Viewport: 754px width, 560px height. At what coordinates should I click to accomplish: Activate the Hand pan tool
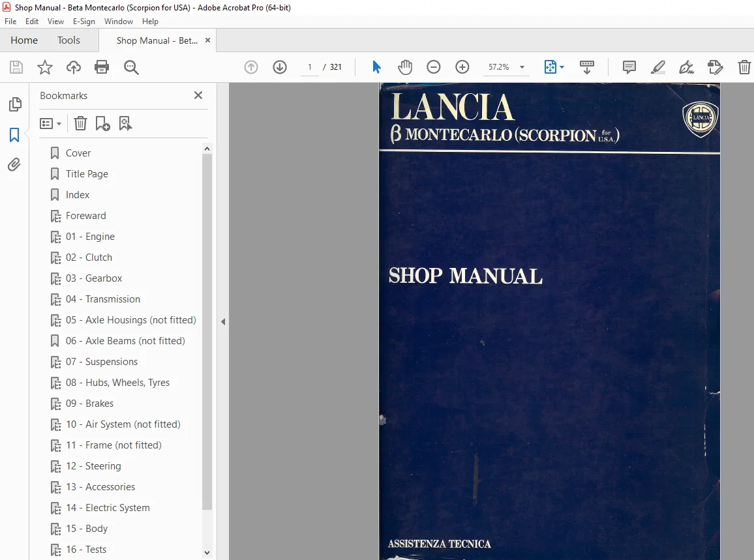click(x=405, y=67)
